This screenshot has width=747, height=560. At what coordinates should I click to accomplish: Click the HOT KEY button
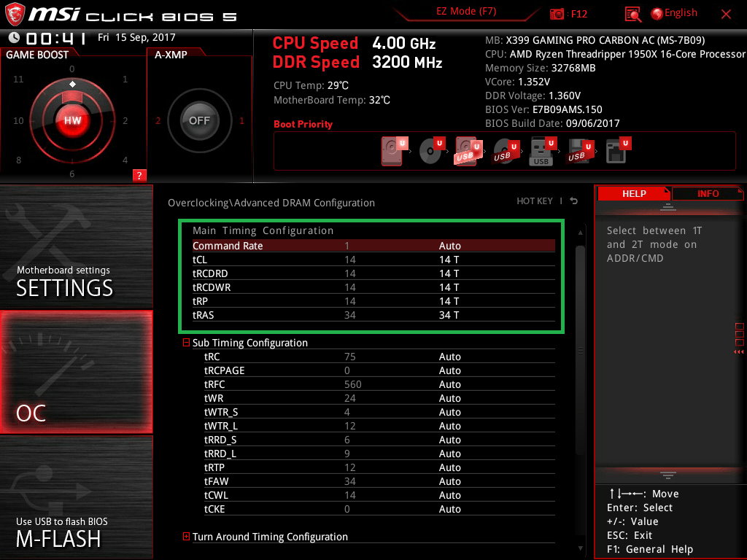[x=535, y=201]
